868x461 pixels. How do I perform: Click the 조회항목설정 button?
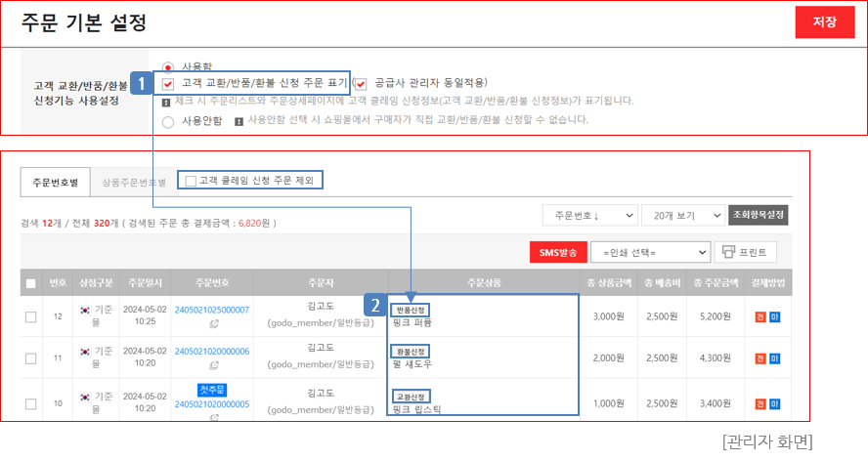(759, 215)
